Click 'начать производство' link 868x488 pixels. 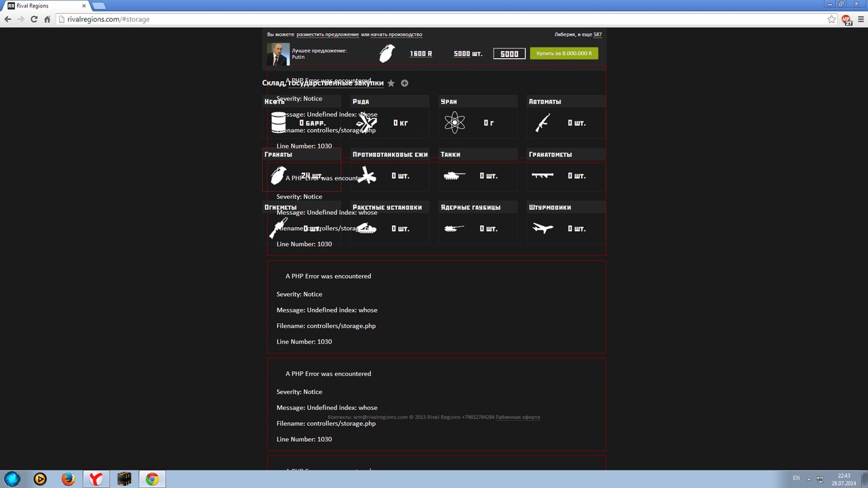tap(396, 35)
